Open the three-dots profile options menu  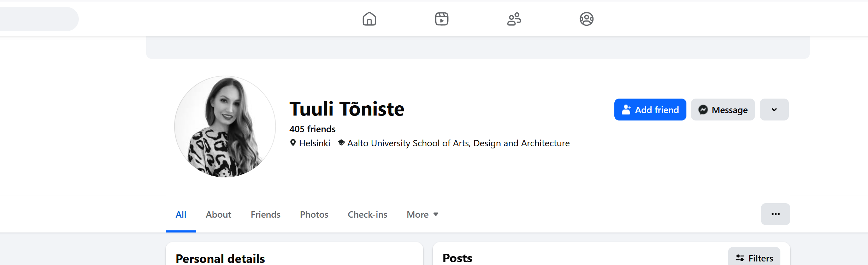pyautogui.click(x=775, y=214)
